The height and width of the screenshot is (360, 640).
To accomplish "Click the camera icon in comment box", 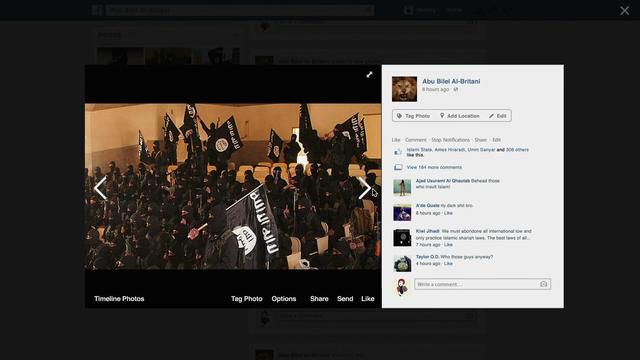I will [543, 284].
